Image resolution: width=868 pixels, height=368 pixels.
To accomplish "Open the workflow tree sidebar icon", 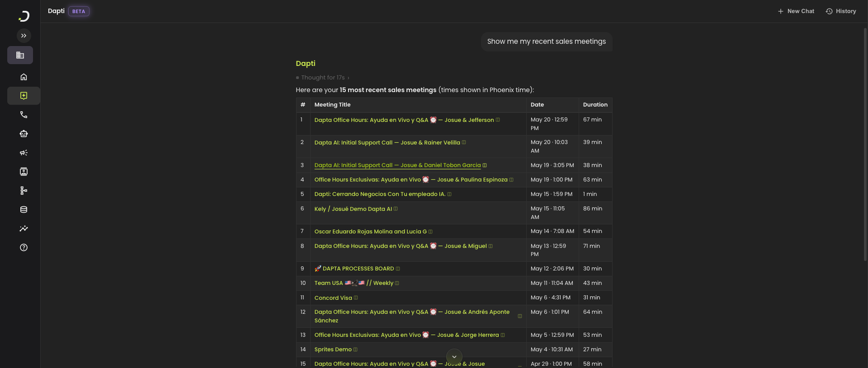I will click(24, 191).
